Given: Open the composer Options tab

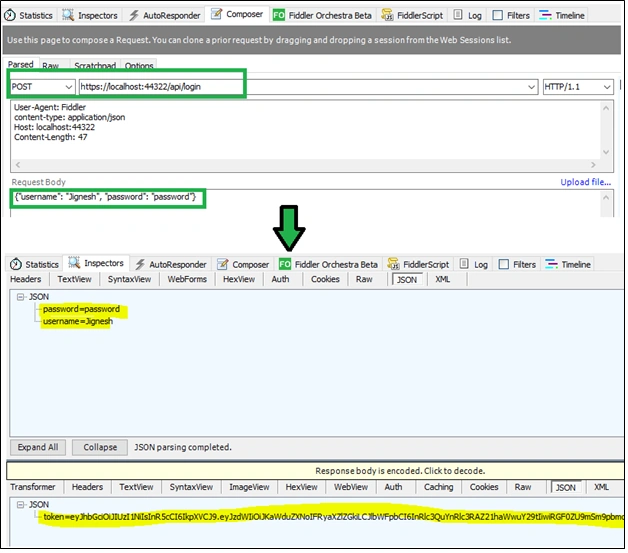Looking at the screenshot, I should (x=139, y=66).
